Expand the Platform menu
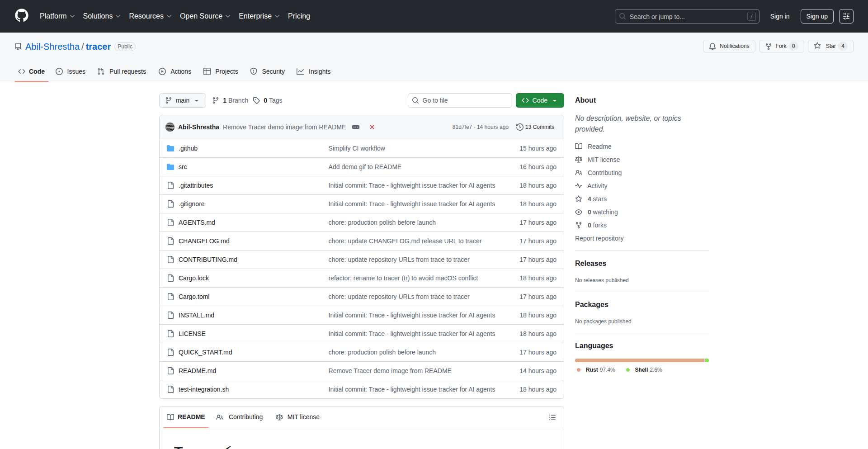Screen dimensions: 868x449 point(57,16)
